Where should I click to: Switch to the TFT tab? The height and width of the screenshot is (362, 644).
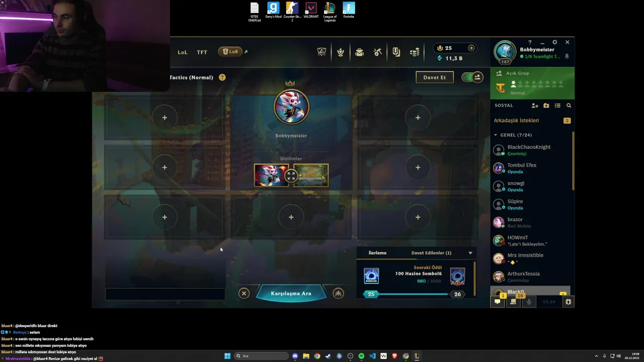(202, 52)
